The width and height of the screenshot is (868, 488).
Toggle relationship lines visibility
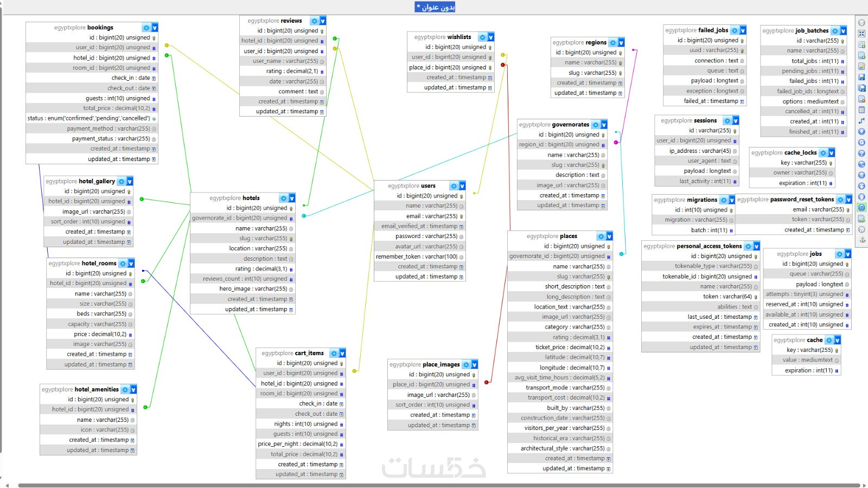861,207
